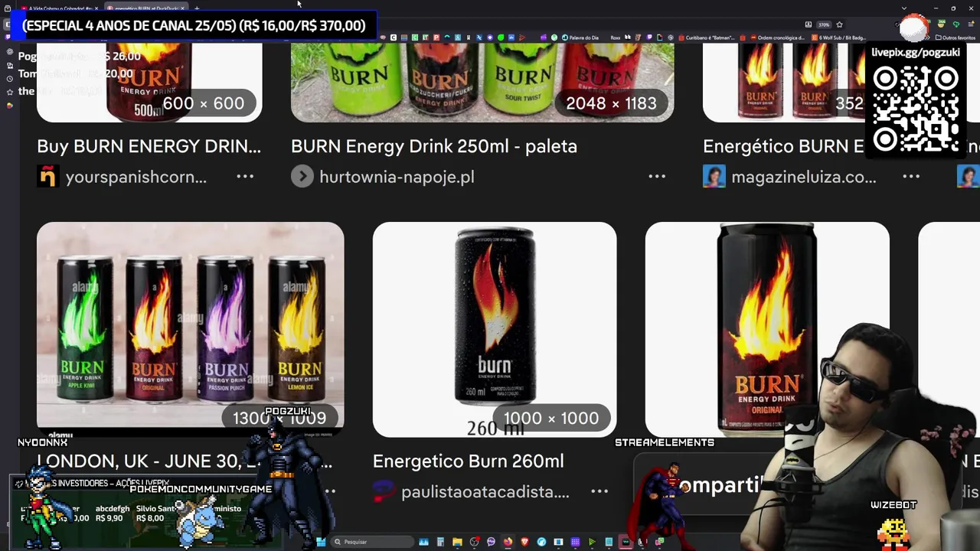Open the 6 Wolf Sub / Bit Badg bookmark
The image size is (980, 551).
(839, 37)
